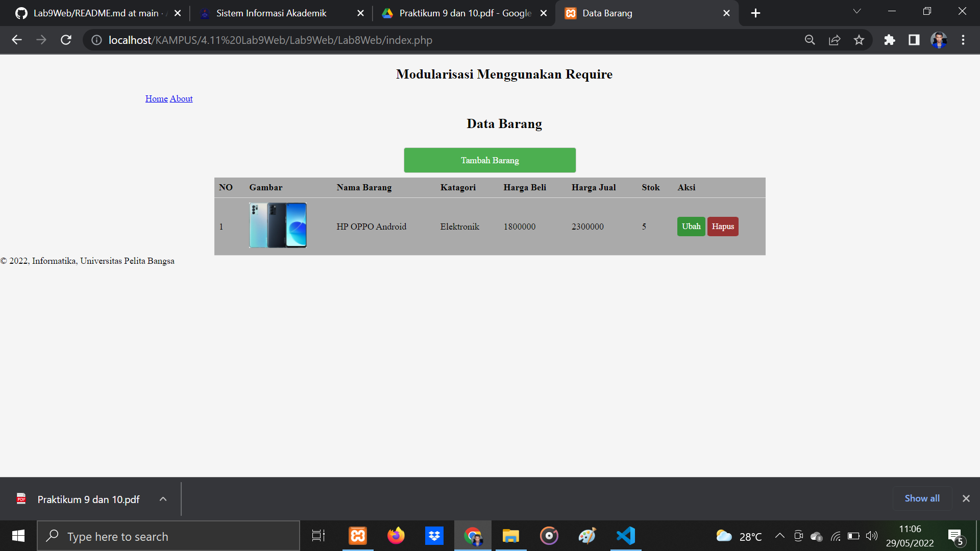
Task: Launch Visual Studio Code from taskbar
Action: (625, 536)
